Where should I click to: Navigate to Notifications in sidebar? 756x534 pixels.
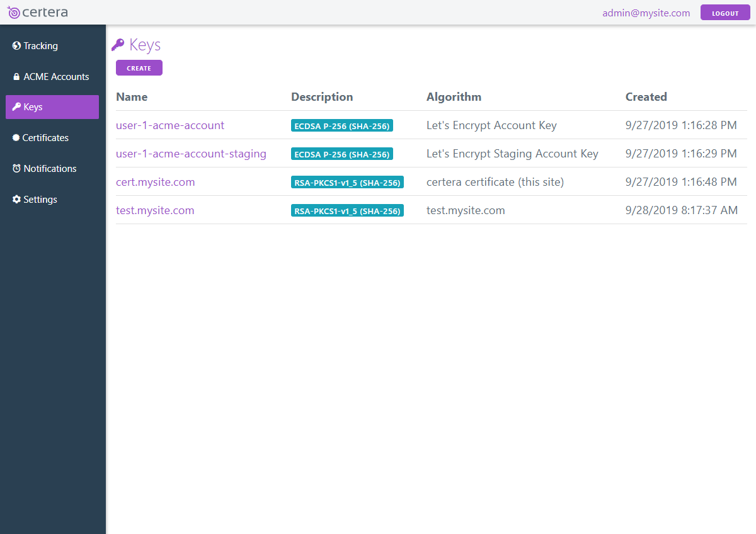(x=52, y=169)
